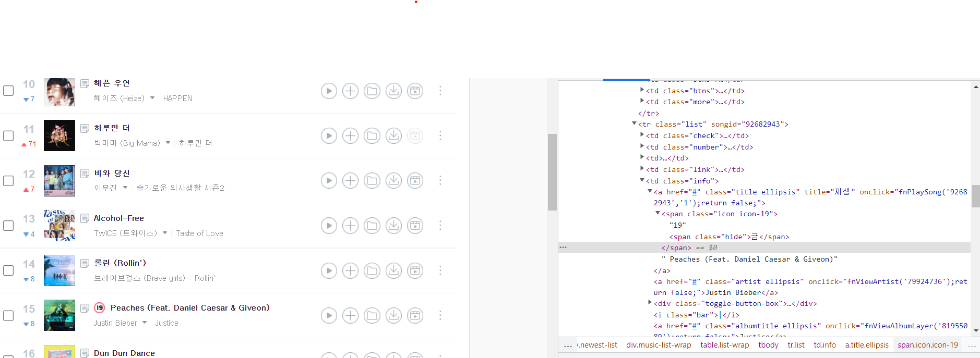This screenshot has width=980, height=358.
Task: Open the artist link Justin Bieber
Action: point(115,323)
